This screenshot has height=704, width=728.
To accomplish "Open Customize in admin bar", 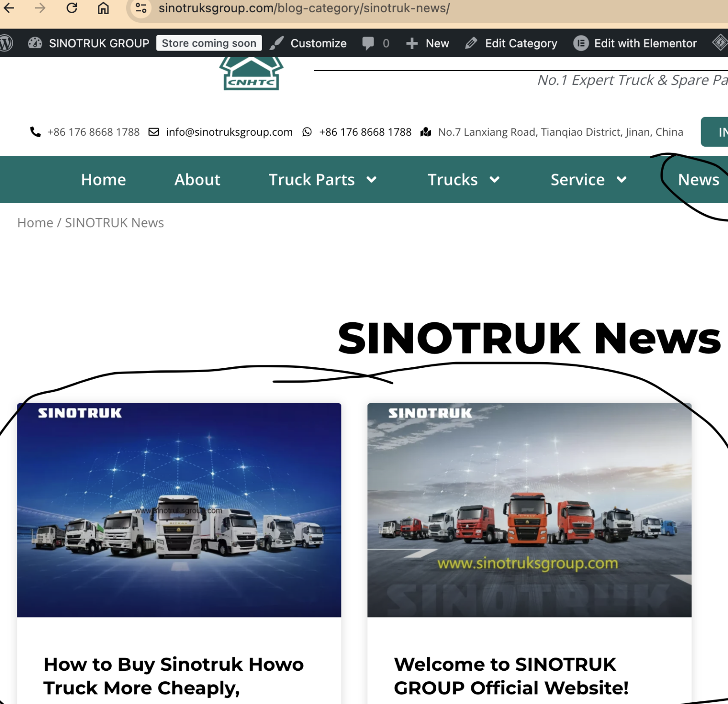I will [x=308, y=43].
